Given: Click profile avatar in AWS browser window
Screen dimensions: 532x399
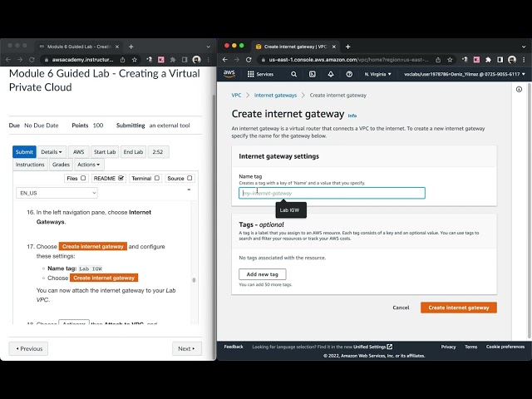Looking at the screenshot, I should (512, 60).
